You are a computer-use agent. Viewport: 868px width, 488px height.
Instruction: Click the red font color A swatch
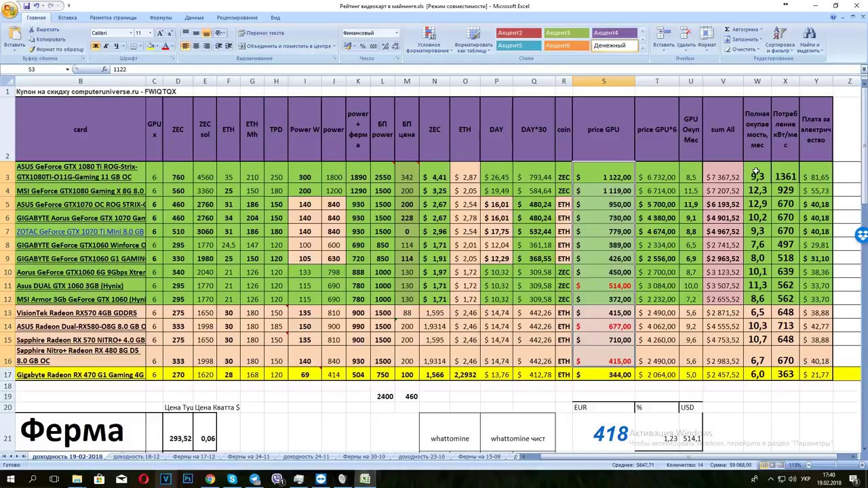point(165,46)
